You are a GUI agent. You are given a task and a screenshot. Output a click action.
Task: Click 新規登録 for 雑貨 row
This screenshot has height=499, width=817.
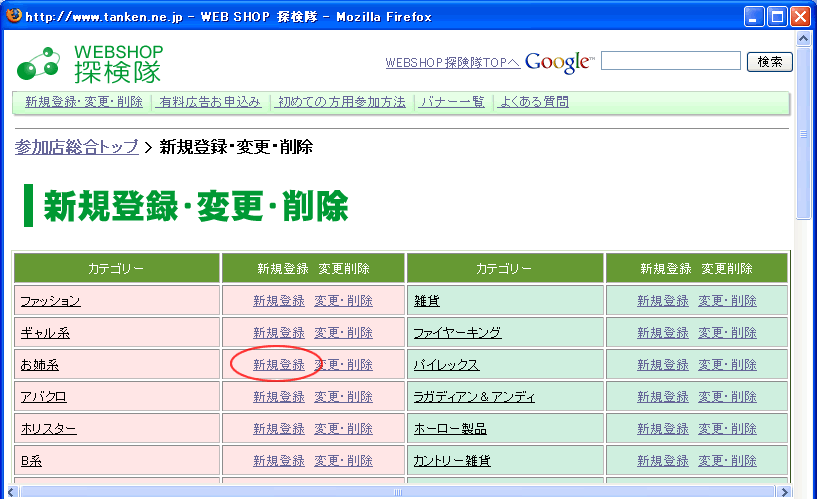[x=662, y=301]
